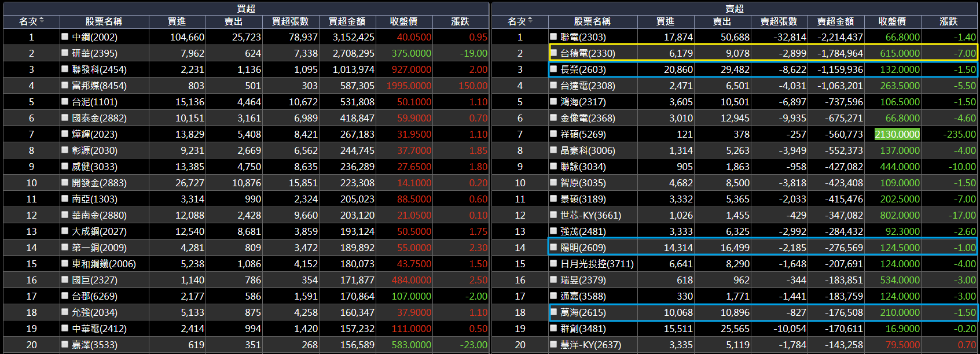Open stock 聯詠(3034)
The height and width of the screenshot is (354, 980).
point(583,167)
